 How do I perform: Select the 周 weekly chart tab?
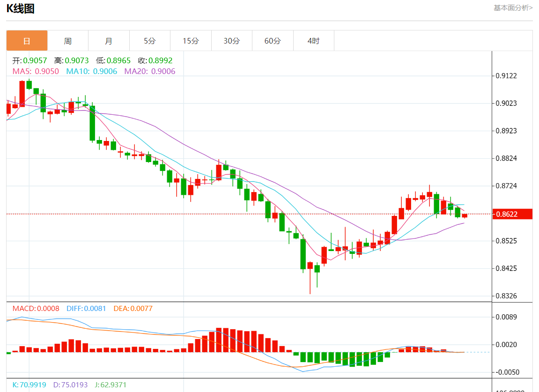pyautogui.click(x=68, y=41)
